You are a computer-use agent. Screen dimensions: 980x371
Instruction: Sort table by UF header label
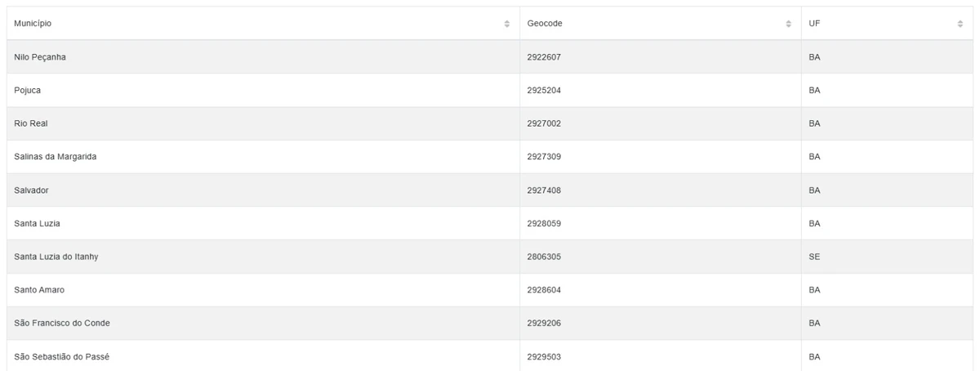(x=814, y=24)
